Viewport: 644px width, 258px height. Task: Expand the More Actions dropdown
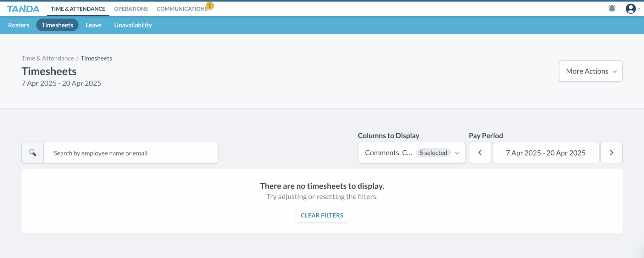pyautogui.click(x=591, y=71)
